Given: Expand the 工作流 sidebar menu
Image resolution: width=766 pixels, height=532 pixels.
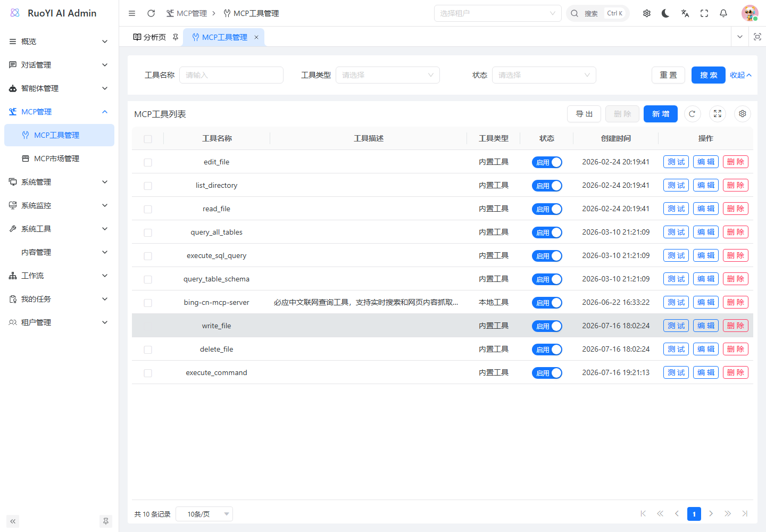Looking at the screenshot, I should tap(59, 276).
